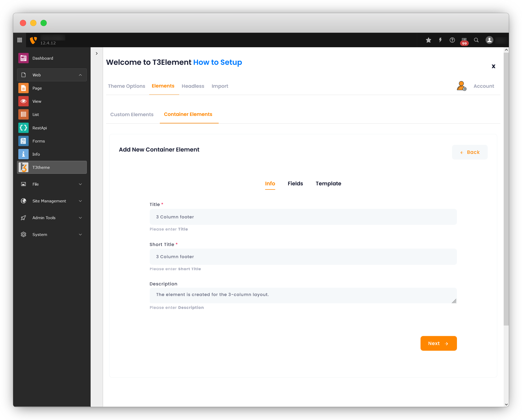Open the Info module icon
The height and width of the screenshot is (420, 522).
23,154
